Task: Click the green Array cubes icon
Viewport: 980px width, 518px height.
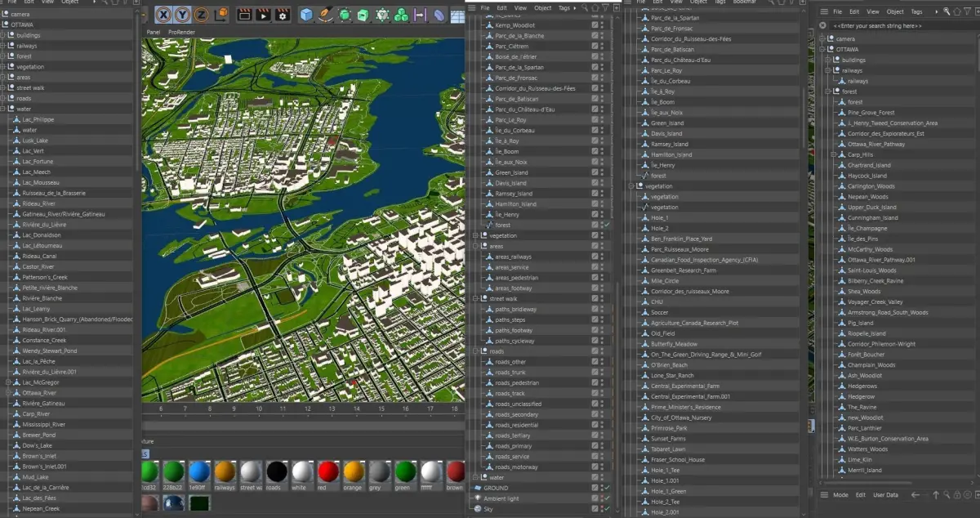Action: click(x=401, y=15)
